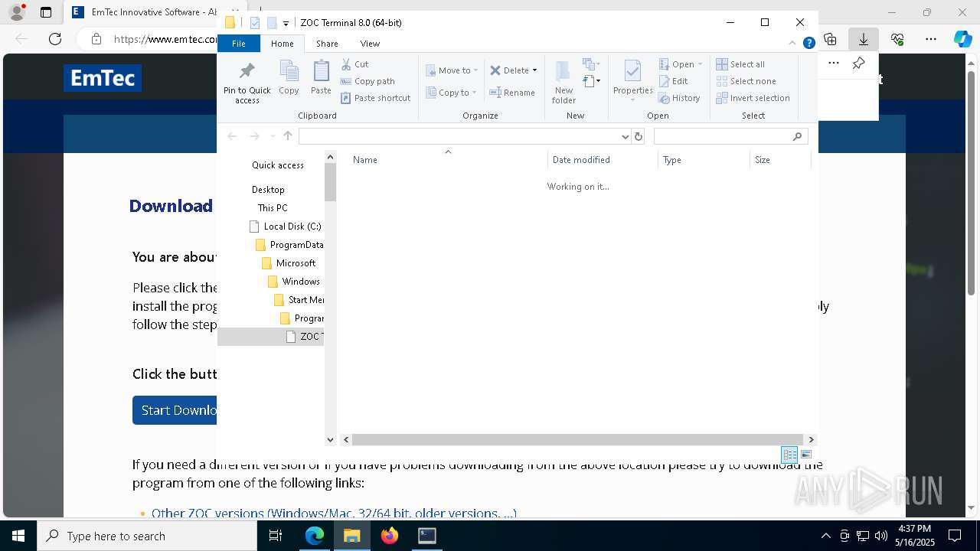Select Windows folder in tree
The width and height of the screenshot is (980, 551).
(x=294, y=282)
